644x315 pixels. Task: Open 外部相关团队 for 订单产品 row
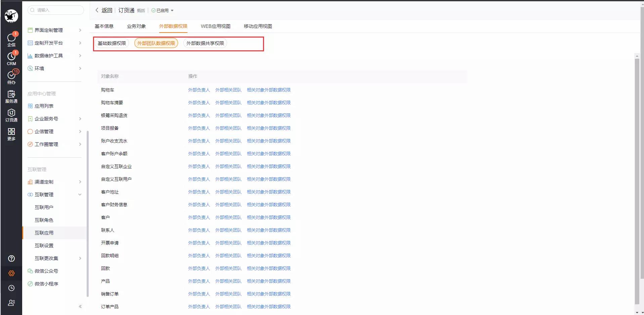228,307
